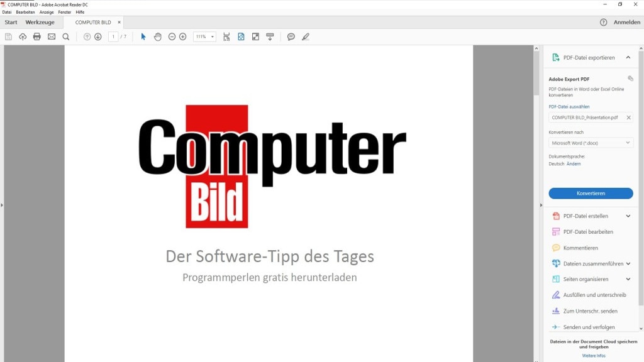Viewport: 644px width, 362px height.
Task: Open Senden und verfolgen tool
Action: click(589, 327)
